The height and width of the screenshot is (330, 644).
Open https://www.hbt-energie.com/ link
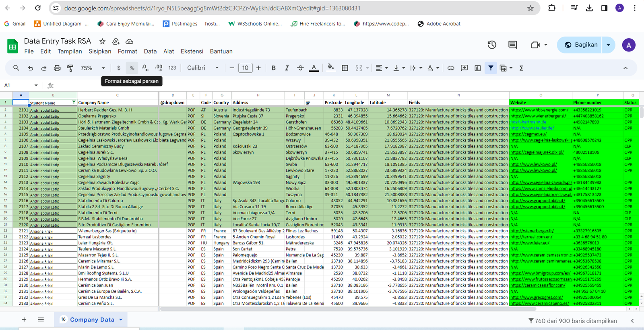539,110
